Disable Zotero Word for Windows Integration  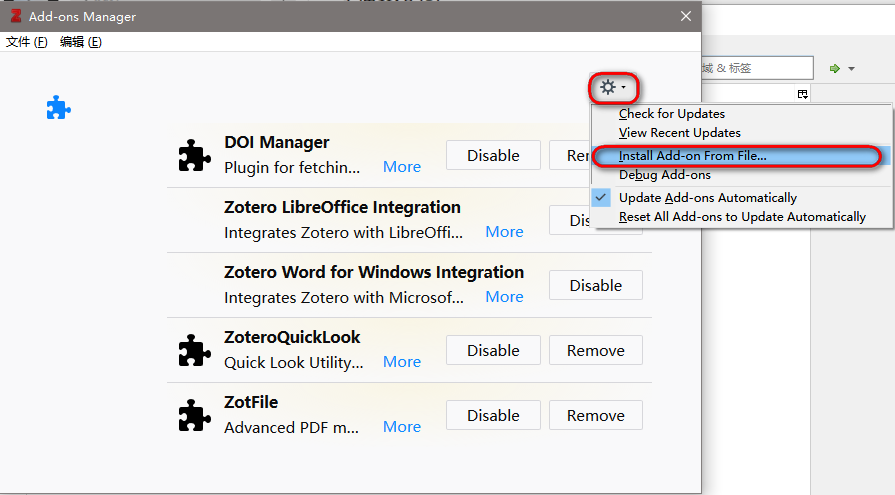pos(596,285)
